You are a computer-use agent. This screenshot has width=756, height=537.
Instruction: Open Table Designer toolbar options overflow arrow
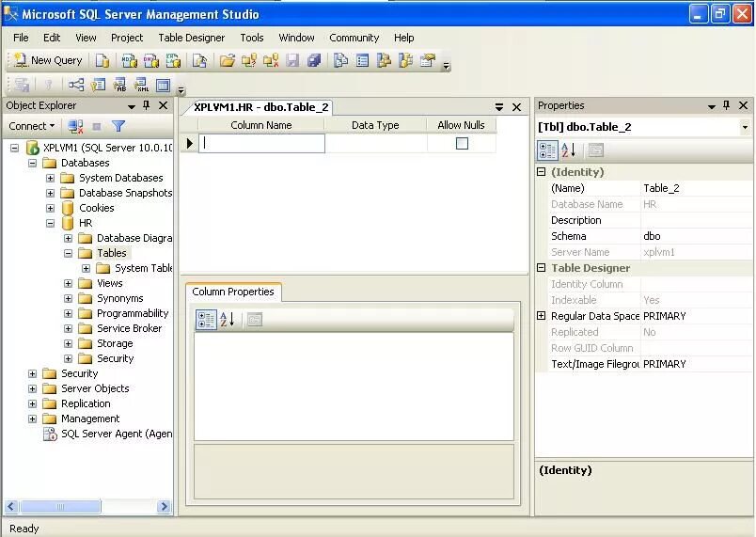click(x=181, y=89)
